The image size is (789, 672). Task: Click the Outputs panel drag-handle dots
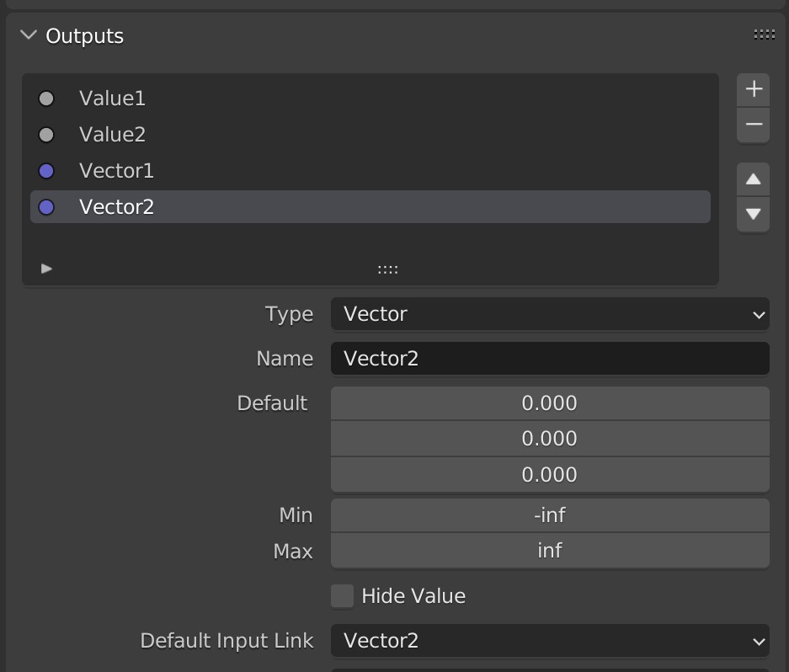point(764,35)
